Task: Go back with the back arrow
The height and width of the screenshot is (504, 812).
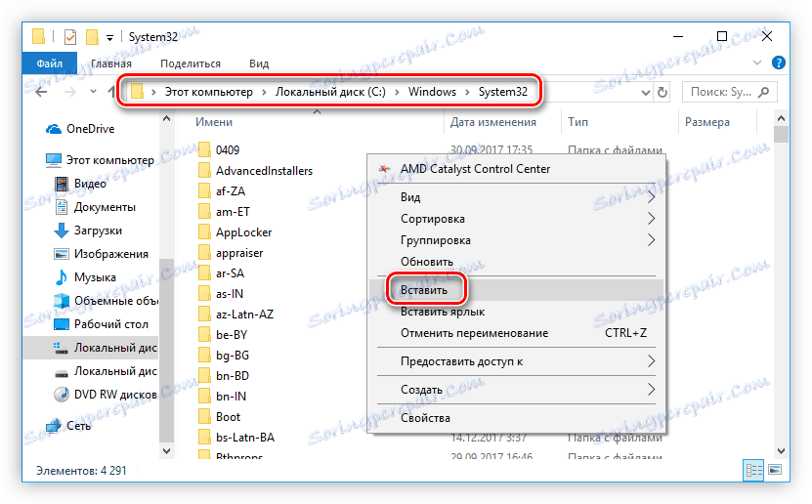Action: (41, 92)
